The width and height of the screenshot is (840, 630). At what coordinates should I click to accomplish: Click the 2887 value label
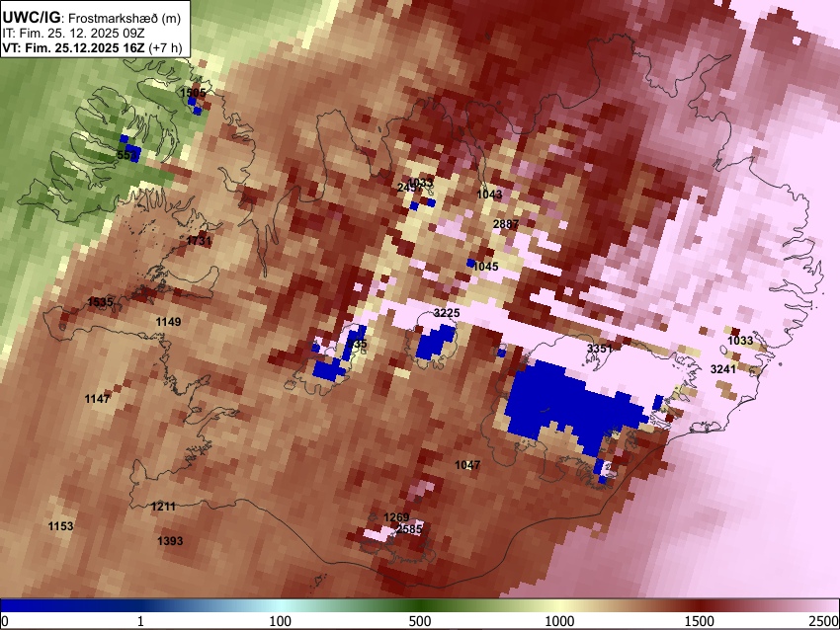506,224
